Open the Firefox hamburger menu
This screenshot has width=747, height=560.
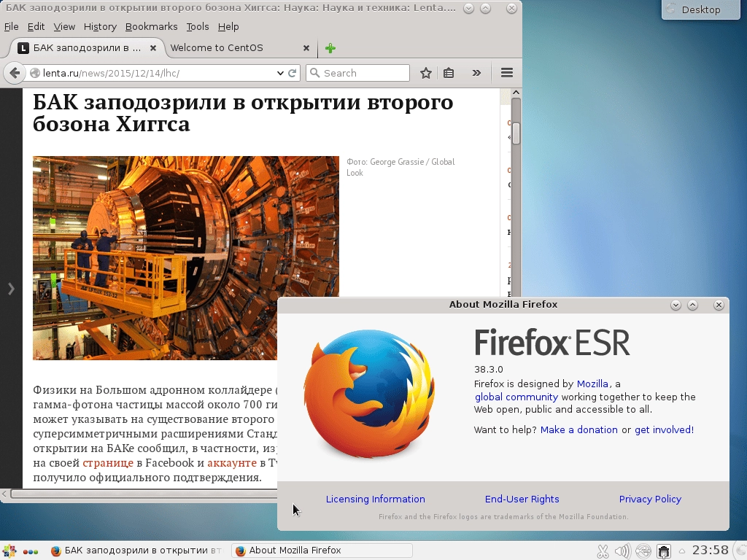tap(507, 72)
